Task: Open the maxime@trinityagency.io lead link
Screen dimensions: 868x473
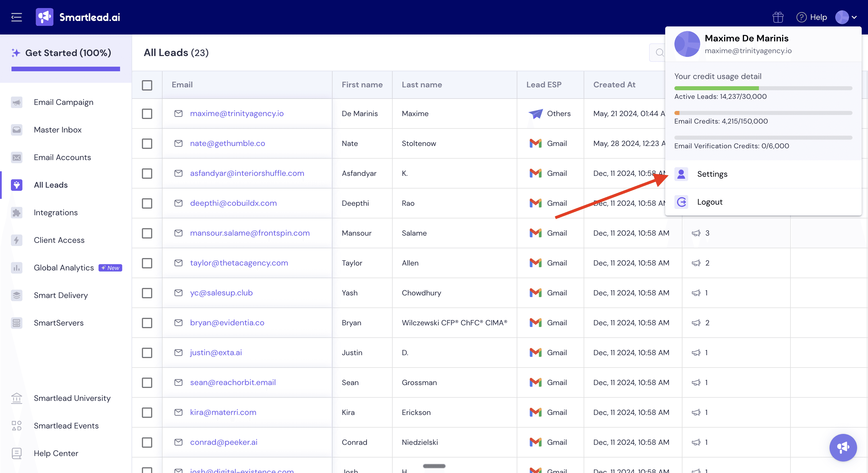Action: [237, 114]
